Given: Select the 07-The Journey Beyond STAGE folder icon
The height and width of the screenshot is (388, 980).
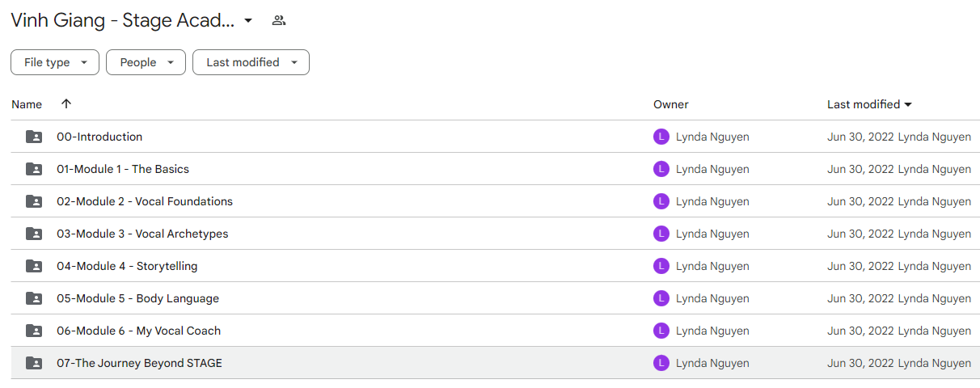Looking at the screenshot, I should [x=34, y=363].
